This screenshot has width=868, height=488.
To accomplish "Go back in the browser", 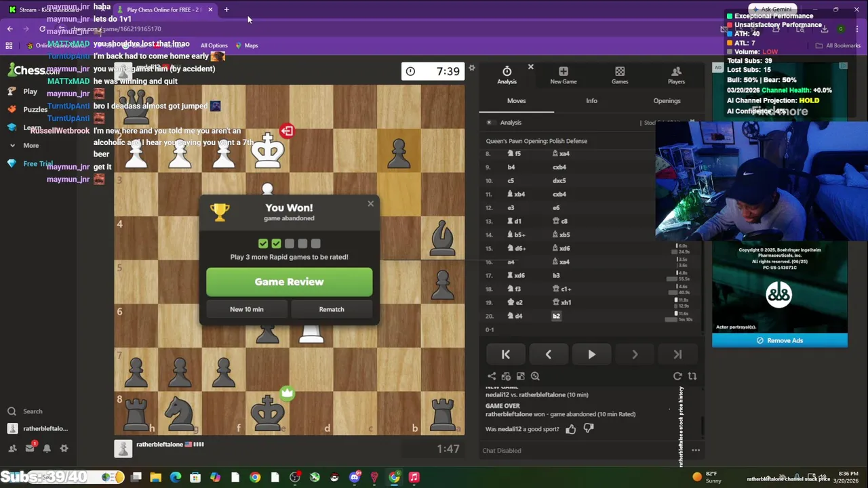I will coord(9,29).
